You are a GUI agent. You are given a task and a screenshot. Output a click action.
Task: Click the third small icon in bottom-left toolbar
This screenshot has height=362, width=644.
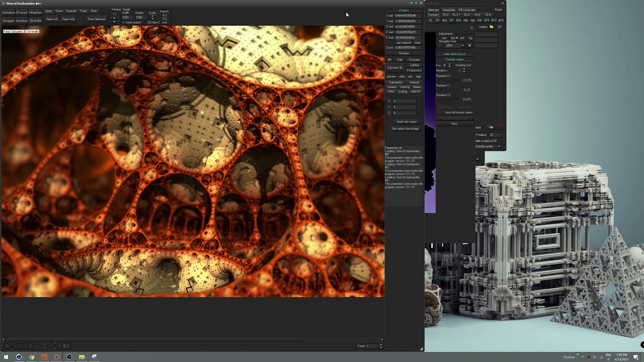30,346
